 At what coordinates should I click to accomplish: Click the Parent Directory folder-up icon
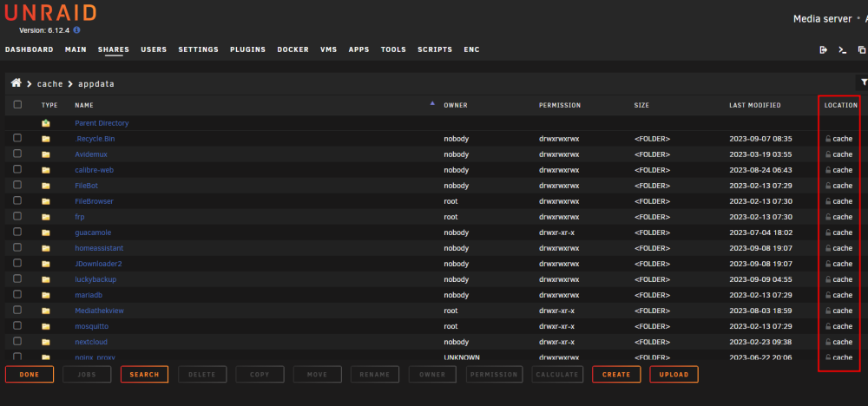(45, 123)
